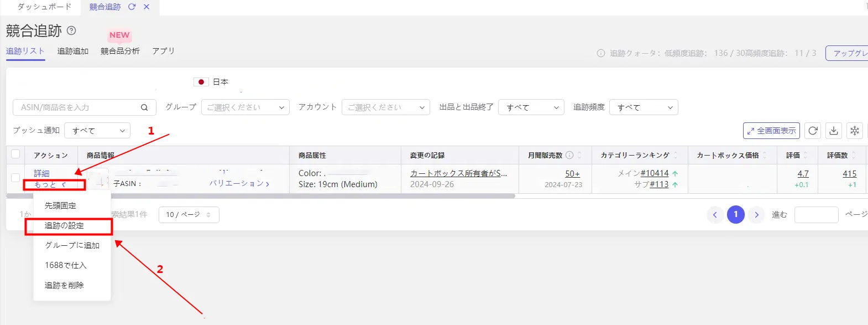Toggle the select-all checkbox in table header
Image resolution: width=868 pixels, height=325 pixels.
point(15,154)
